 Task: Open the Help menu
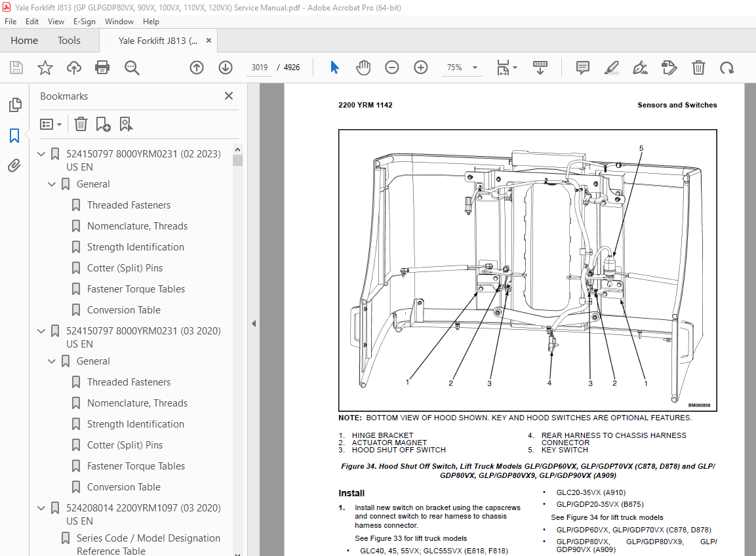[151, 22]
